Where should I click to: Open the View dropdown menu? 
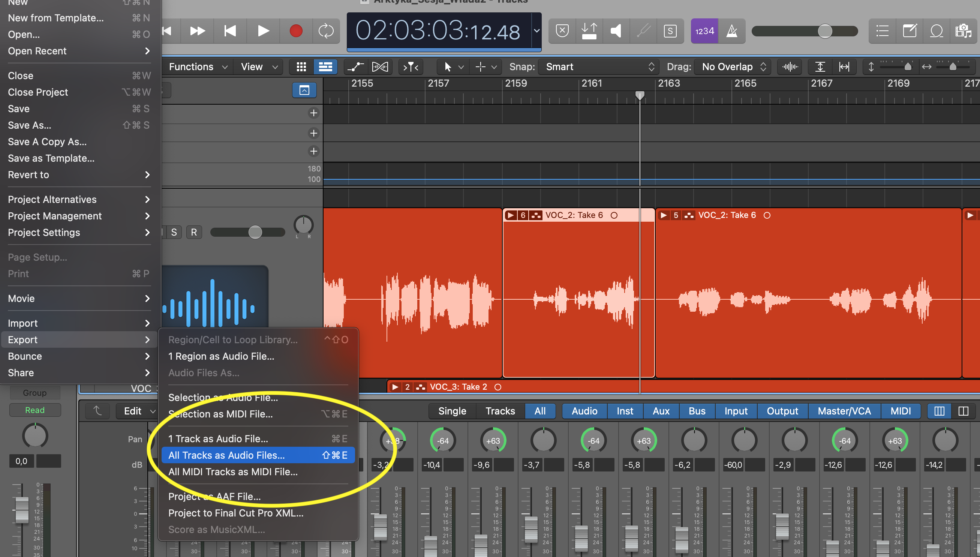pyautogui.click(x=259, y=66)
